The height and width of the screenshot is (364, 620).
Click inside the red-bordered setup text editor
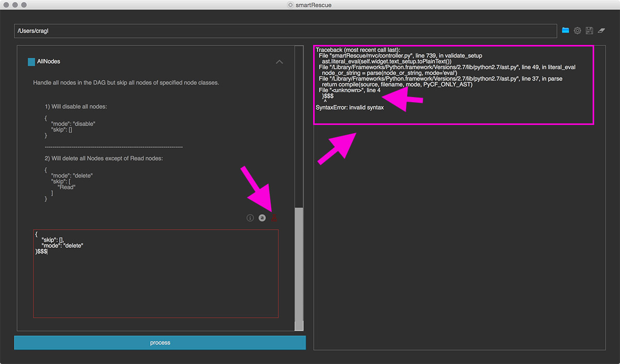pos(156,284)
